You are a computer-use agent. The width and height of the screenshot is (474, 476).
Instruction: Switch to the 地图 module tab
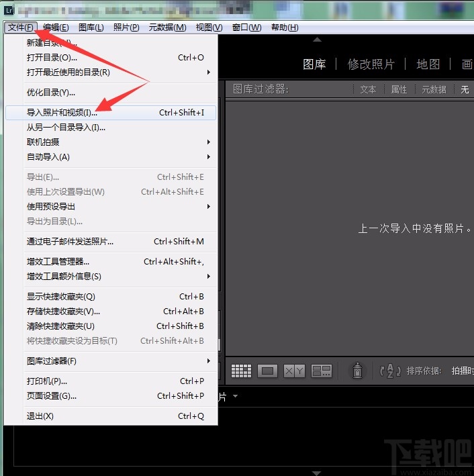[428, 64]
